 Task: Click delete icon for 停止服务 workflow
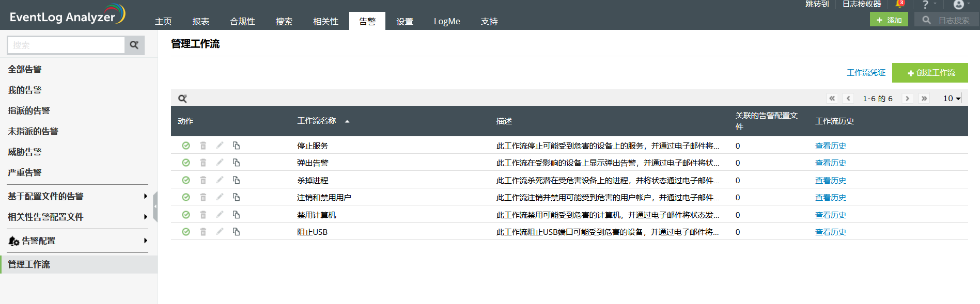tap(203, 146)
